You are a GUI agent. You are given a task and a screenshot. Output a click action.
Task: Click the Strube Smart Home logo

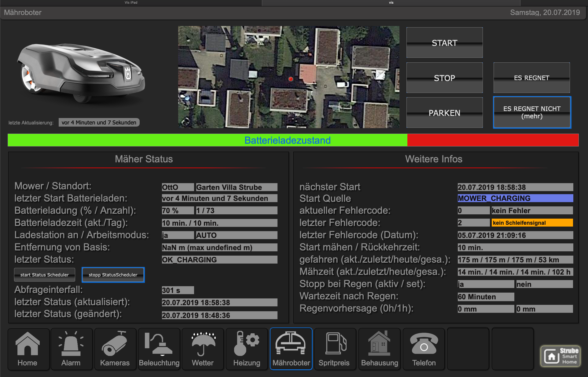click(x=560, y=356)
